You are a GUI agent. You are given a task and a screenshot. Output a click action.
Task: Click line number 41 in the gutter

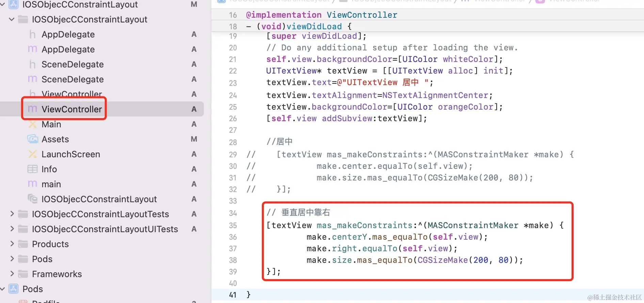coord(233,295)
